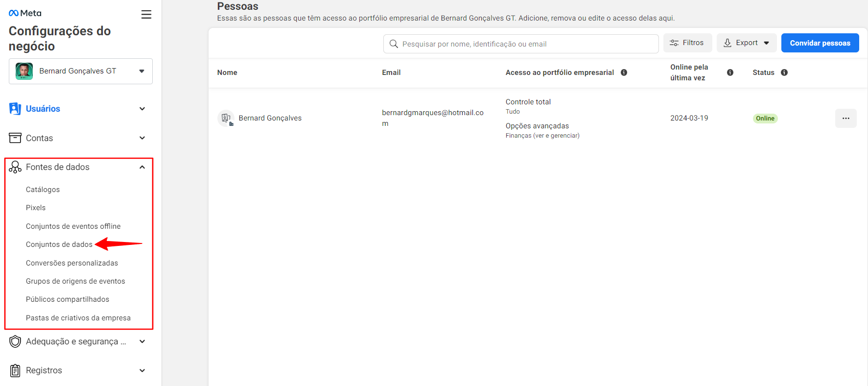Open the Filtros button
This screenshot has height=386, width=868.
(x=687, y=43)
